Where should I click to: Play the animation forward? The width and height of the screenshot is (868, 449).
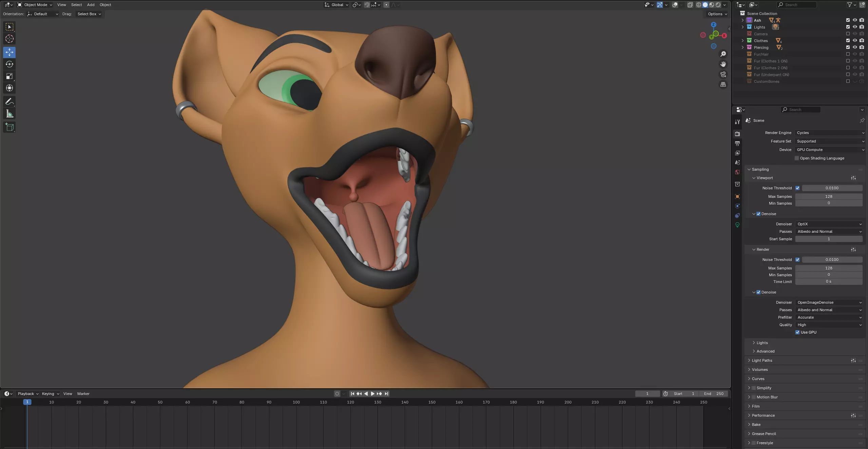pos(373,394)
